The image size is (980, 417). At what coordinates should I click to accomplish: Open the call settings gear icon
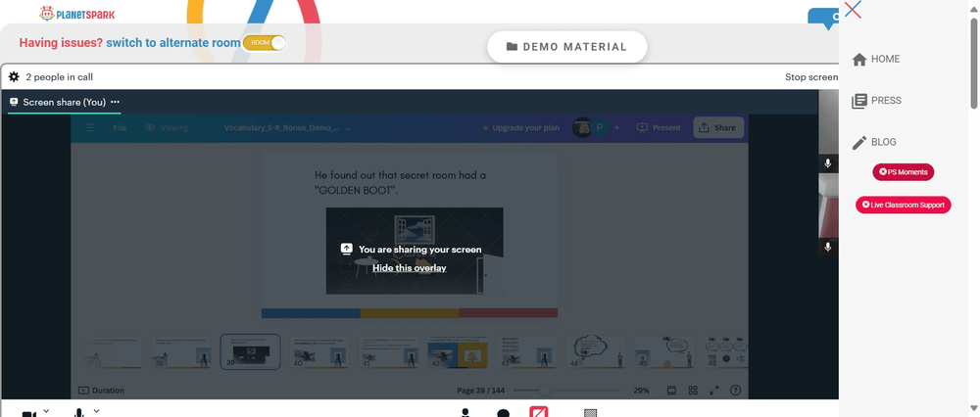(x=14, y=76)
